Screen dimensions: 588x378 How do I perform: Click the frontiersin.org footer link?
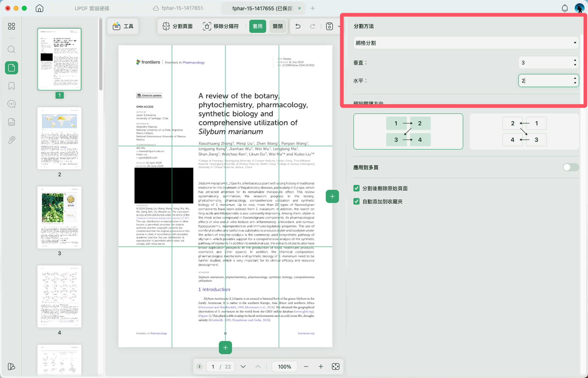pos(306,333)
